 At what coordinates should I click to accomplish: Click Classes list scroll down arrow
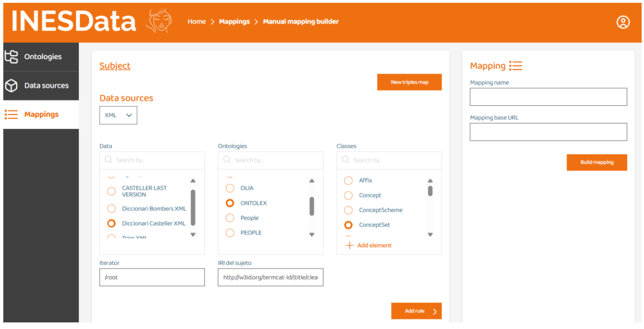pos(430,235)
